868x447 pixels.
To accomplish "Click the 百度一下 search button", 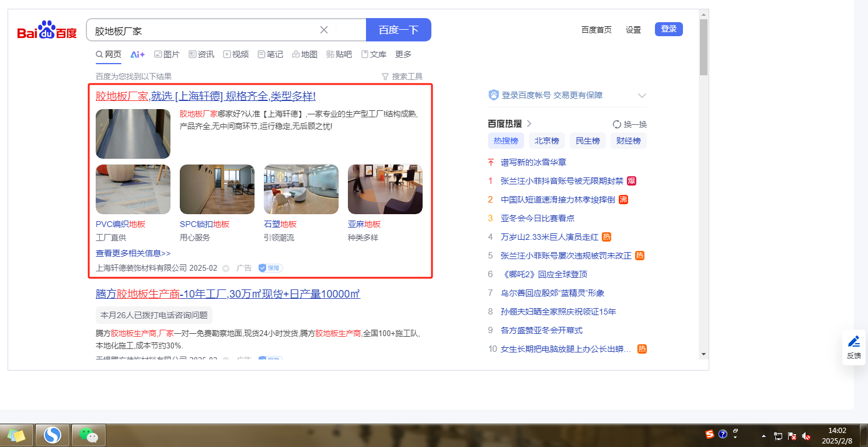I will pyautogui.click(x=399, y=30).
